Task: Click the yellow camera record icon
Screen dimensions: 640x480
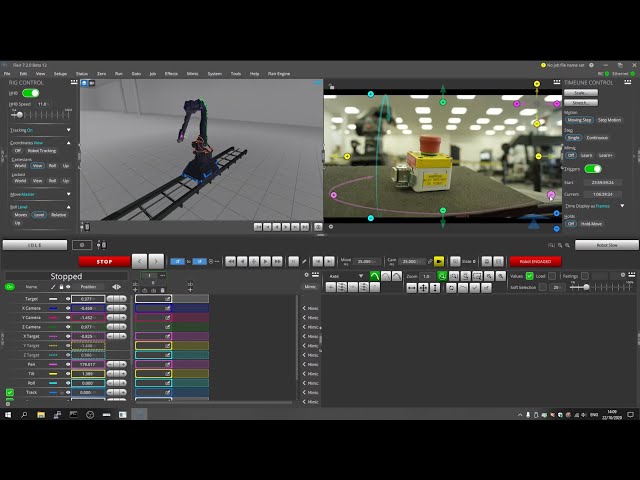Action: click(439, 261)
